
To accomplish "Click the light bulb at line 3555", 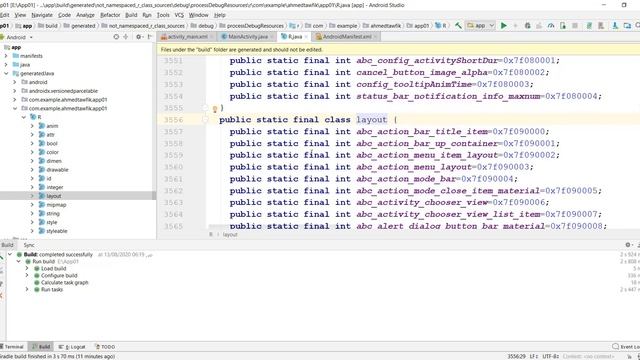I will point(215,109).
